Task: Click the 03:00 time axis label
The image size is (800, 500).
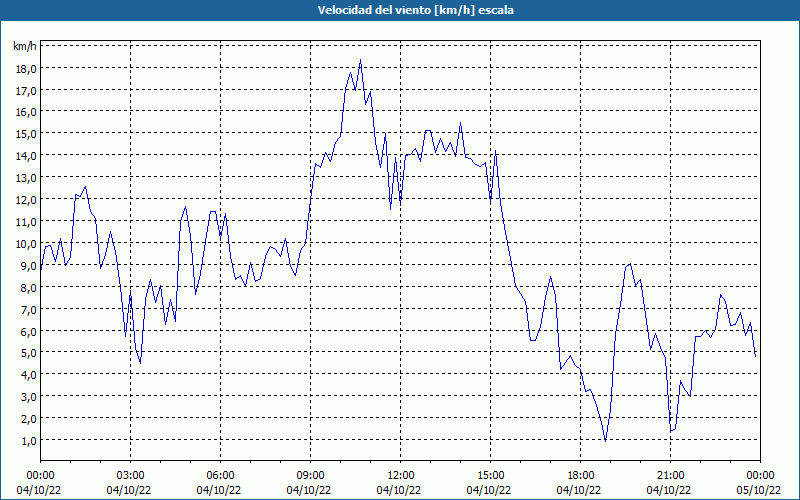Action: point(131,476)
